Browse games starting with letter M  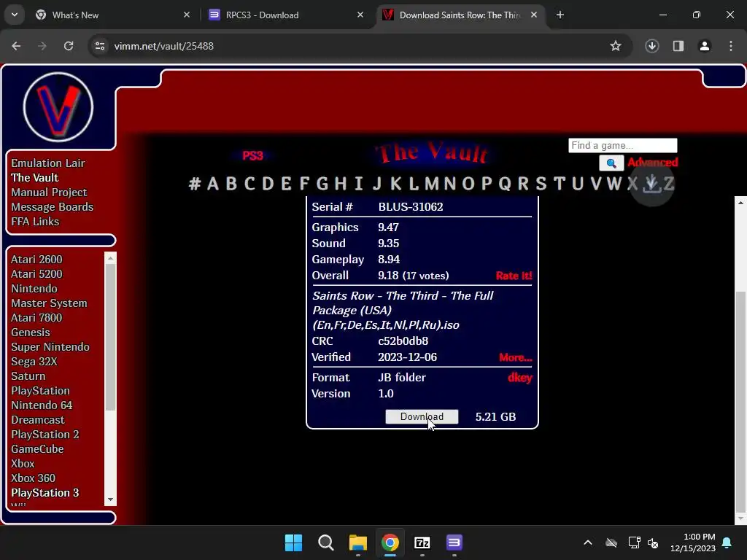tap(431, 183)
